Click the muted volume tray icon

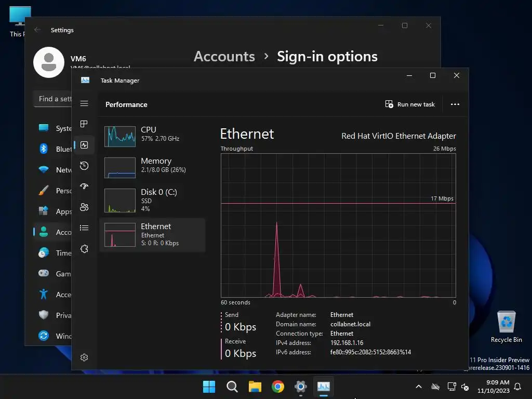pos(465,387)
